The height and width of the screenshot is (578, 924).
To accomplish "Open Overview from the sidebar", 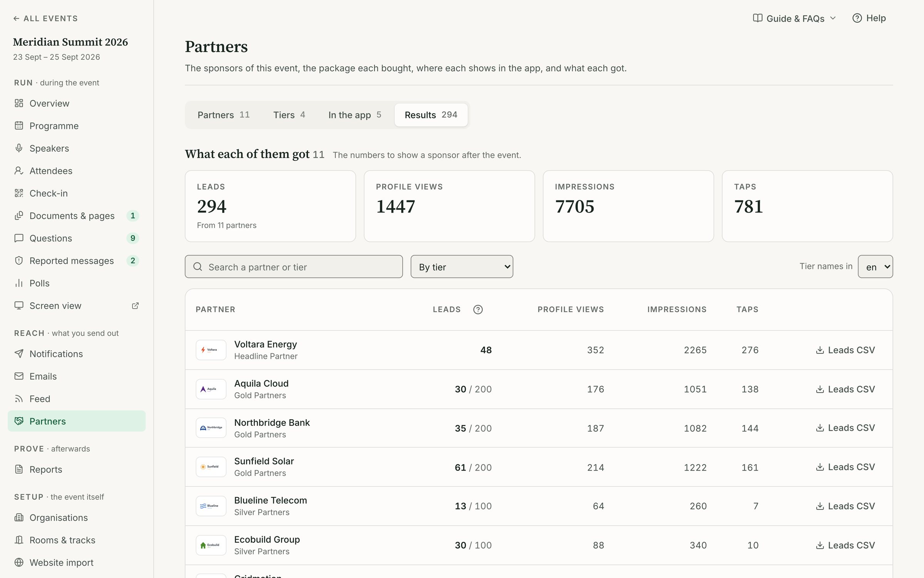I will pos(77,103).
